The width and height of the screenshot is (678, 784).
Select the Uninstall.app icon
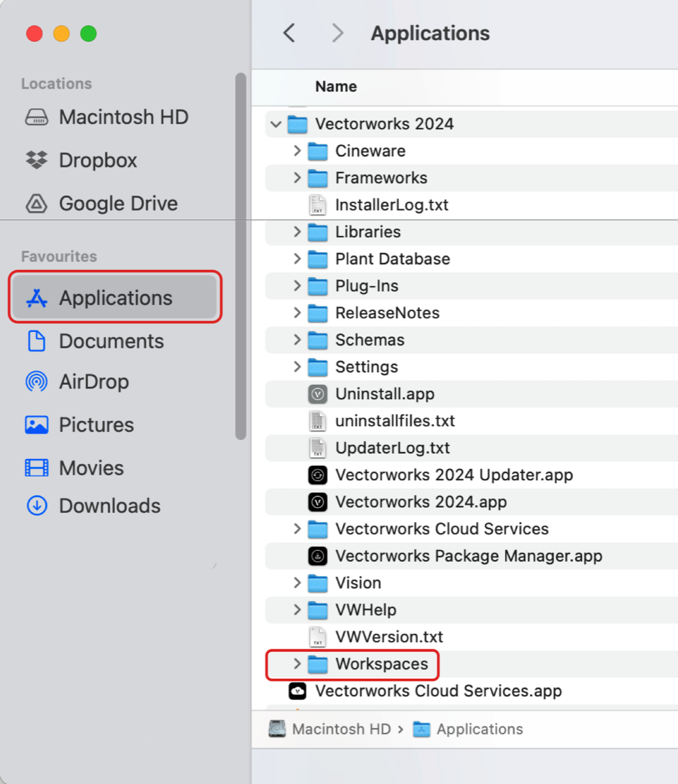coord(317,394)
